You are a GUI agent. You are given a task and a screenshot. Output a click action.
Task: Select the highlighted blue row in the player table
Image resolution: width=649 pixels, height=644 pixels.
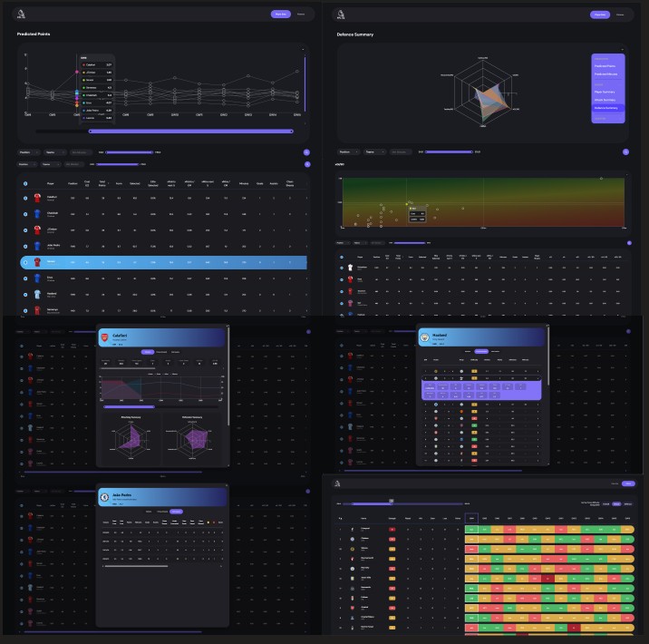coord(163,262)
